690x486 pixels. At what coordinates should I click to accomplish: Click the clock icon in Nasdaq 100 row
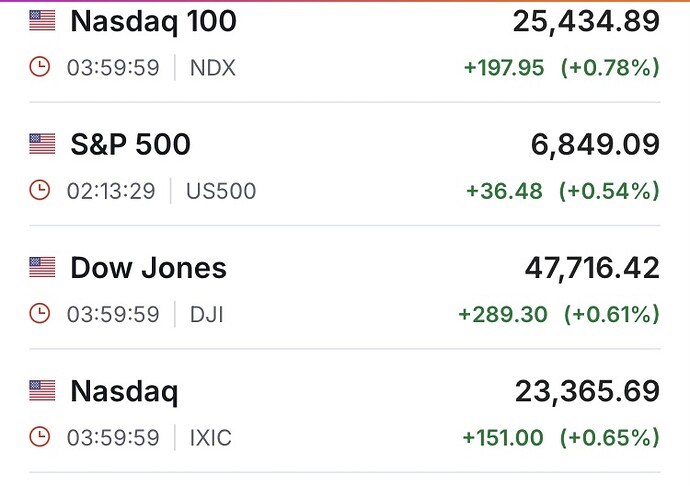pyautogui.click(x=40, y=68)
